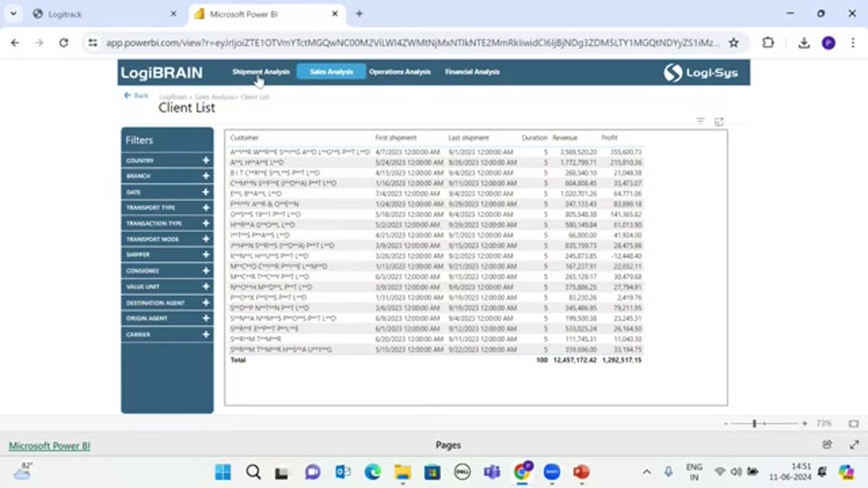868x488 pixels.
Task: Adjust the zoom slider handle
Action: tap(754, 424)
